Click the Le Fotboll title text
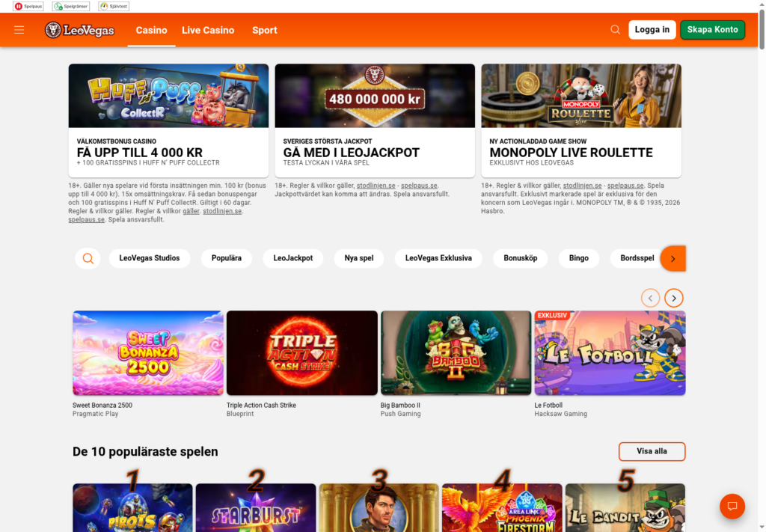Screen dimensions: 766x532 click(548, 405)
